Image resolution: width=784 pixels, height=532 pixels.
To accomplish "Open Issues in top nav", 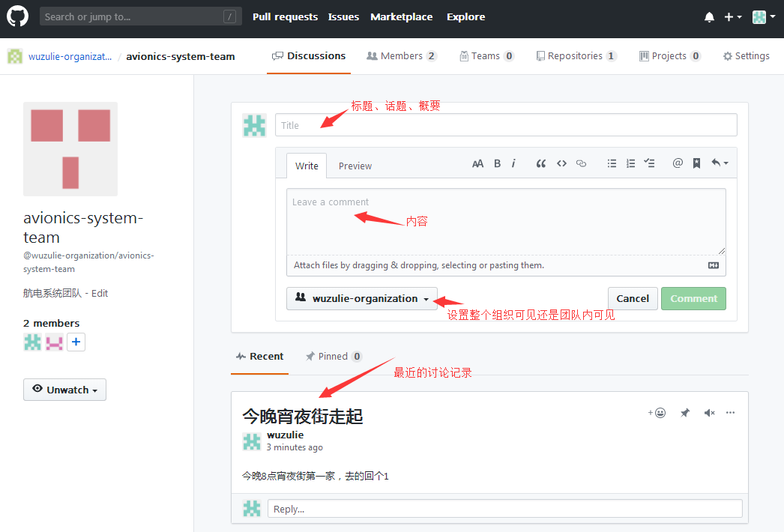I will pyautogui.click(x=343, y=17).
